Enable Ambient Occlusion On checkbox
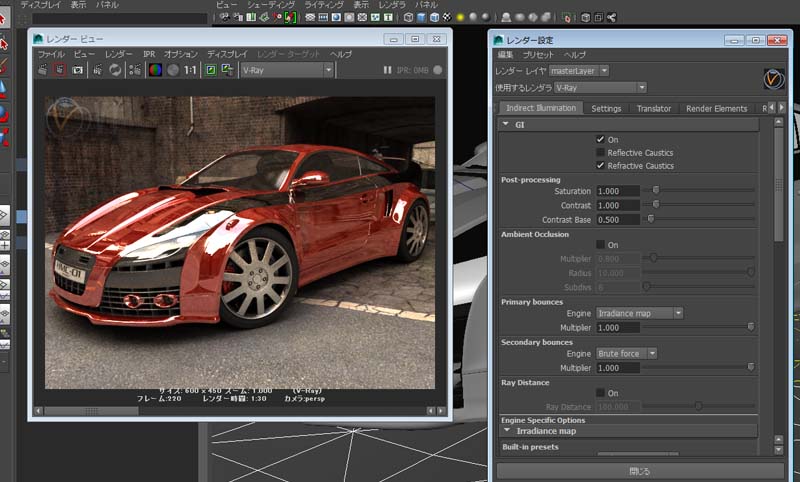 point(601,244)
